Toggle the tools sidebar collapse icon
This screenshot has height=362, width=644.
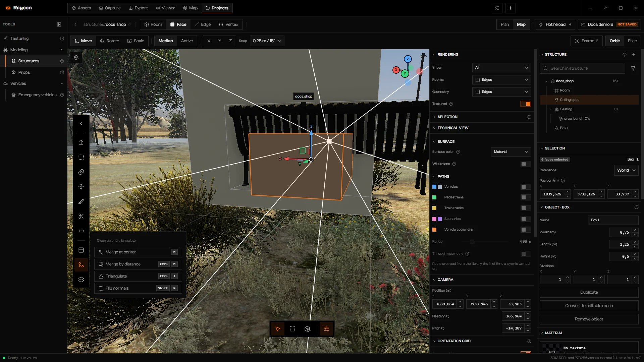[59, 24]
